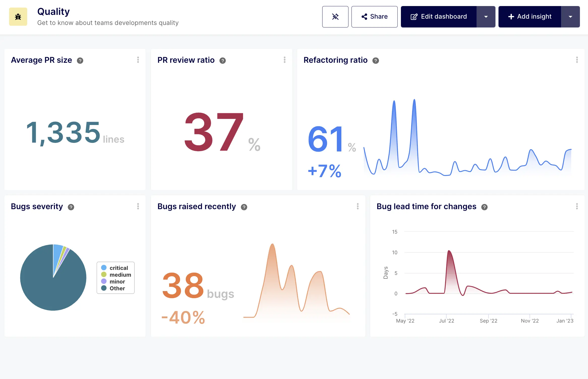Open help icon next to PR review ratio
Screen dimensions: 588x379
[x=222, y=60]
